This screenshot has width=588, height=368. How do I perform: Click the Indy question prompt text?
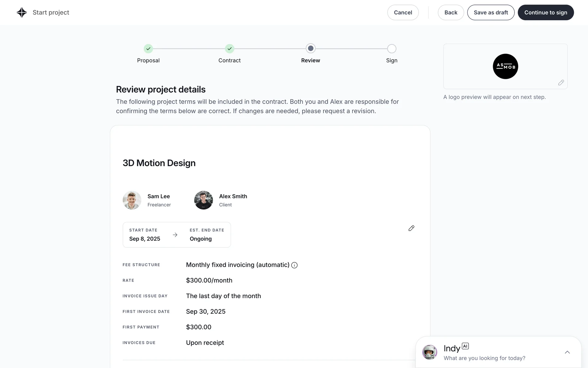484,358
